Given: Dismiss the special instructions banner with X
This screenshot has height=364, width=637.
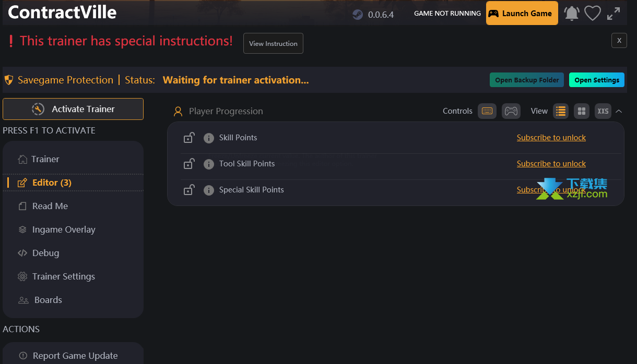Looking at the screenshot, I should point(619,40).
